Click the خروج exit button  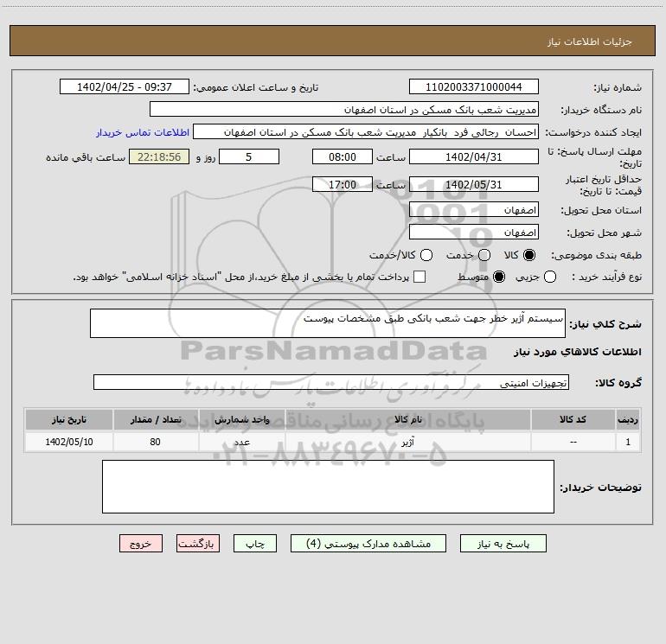[x=141, y=544]
